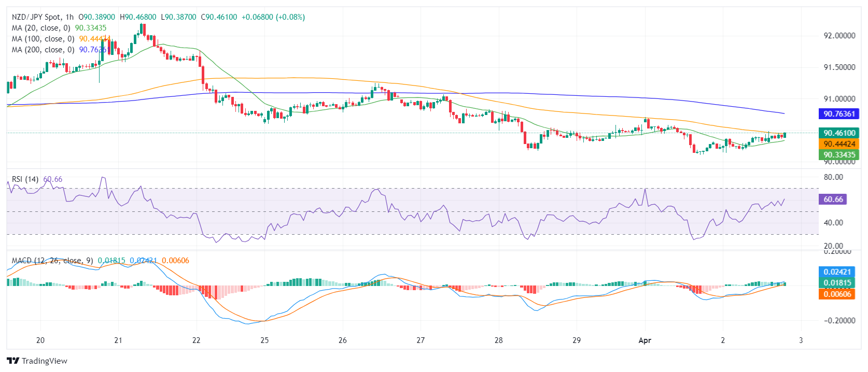This screenshot has height=372, width=868.
Task: Click the green MACD 0.01815 histogram tag
Action: pos(837,283)
